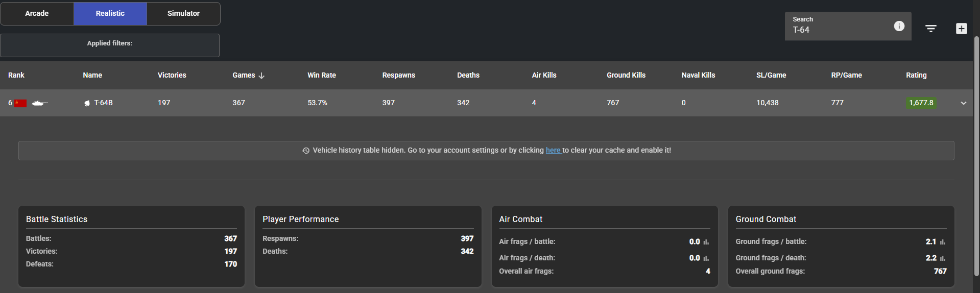Image resolution: width=980 pixels, height=293 pixels.
Task: Toggle the Games column sort arrow
Action: coord(261,76)
